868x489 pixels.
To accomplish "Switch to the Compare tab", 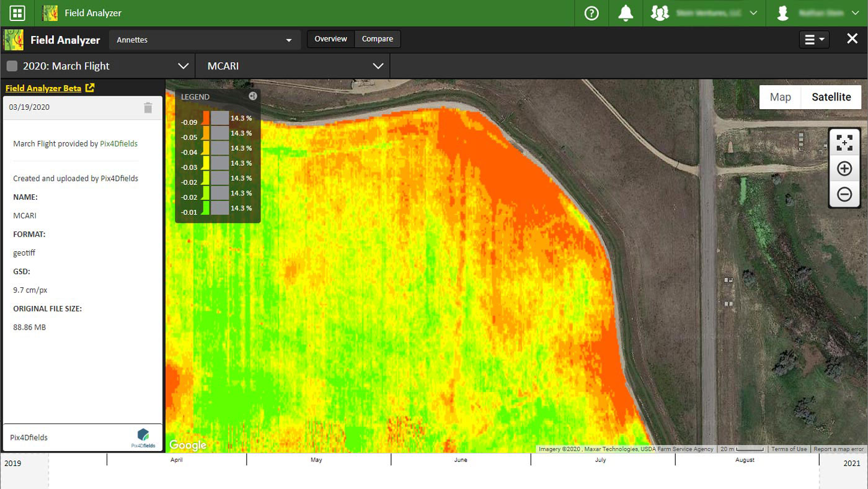I will 378,39.
